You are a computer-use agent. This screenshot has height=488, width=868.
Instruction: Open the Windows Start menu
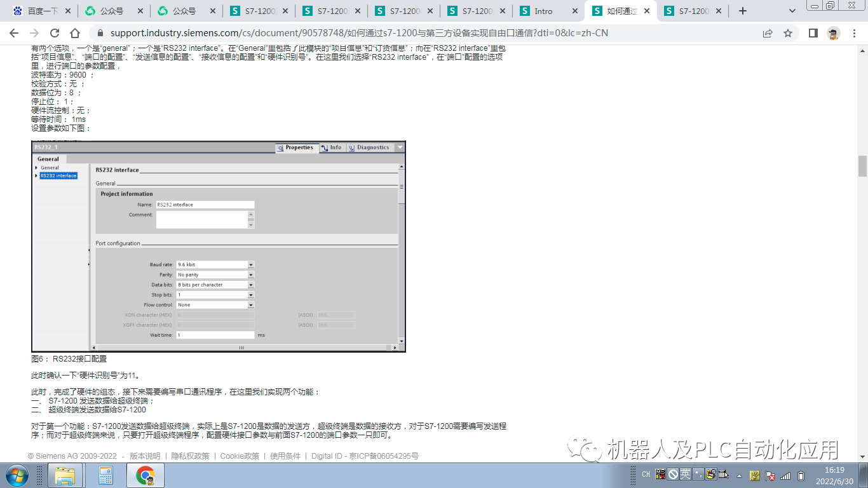click(16, 475)
